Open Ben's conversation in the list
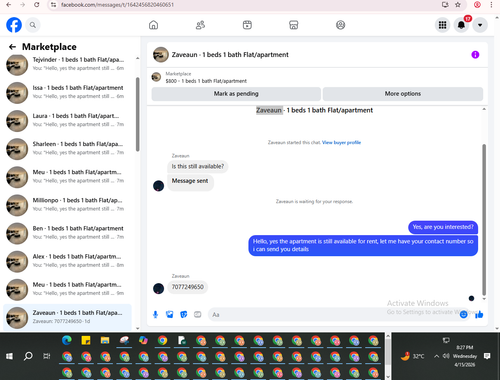This screenshot has width=500, height=380. point(68,233)
